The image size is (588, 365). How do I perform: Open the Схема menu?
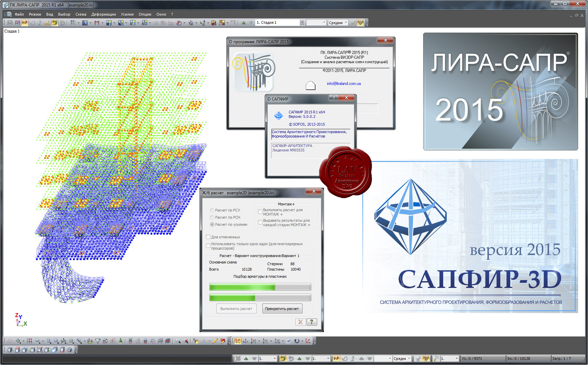coord(81,14)
